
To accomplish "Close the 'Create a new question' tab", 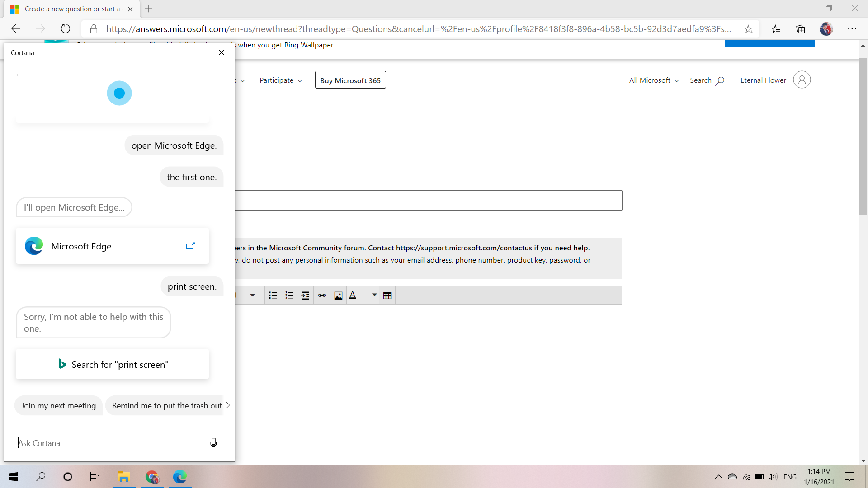I will click(x=130, y=9).
